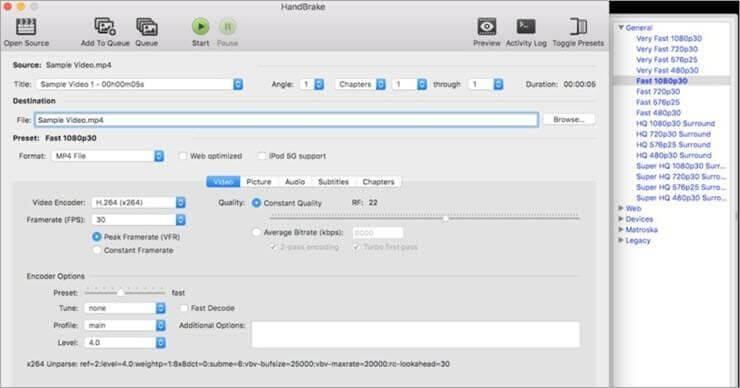Viewport: 740px width, 388px height.
Task: Select HQ 1080p30 Surround preset
Action: coord(675,123)
